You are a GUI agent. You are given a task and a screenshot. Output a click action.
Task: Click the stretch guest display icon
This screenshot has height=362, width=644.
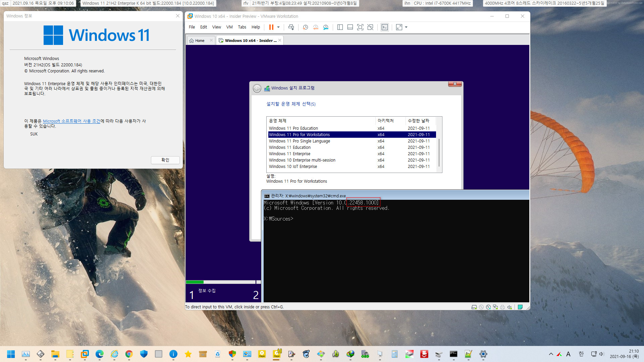399,27
